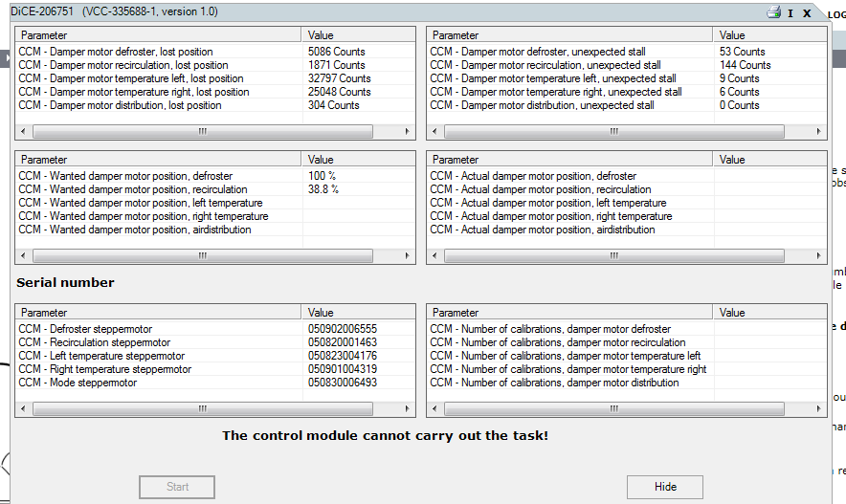This screenshot has height=504, width=846.
Task: Click the printer icon in the title bar
Action: pyautogui.click(x=773, y=12)
